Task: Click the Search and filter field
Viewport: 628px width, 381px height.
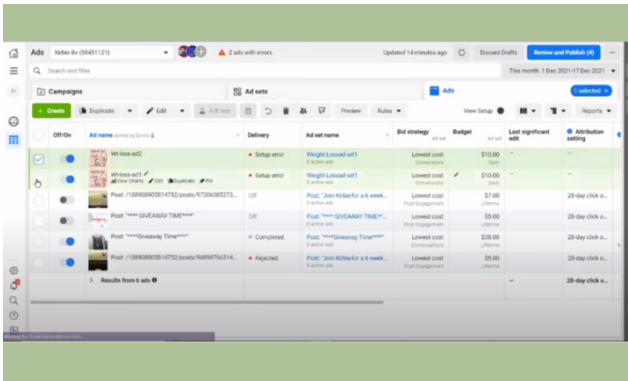Action: pos(265,71)
